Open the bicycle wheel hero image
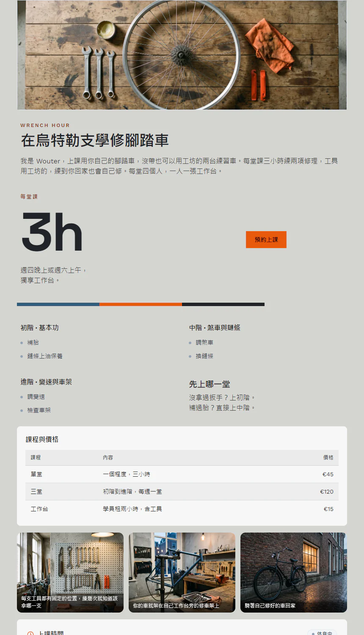 [x=182, y=55]
